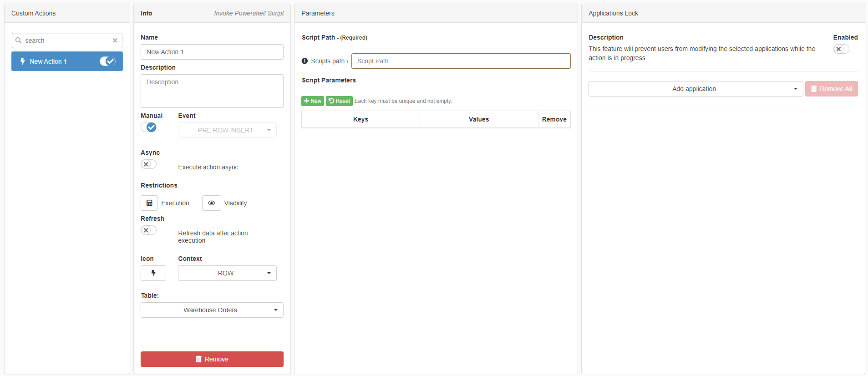Click the Execution restrictions calculator icon
Viewport: 868px width, 376px height.
click(x=149, y=203)
